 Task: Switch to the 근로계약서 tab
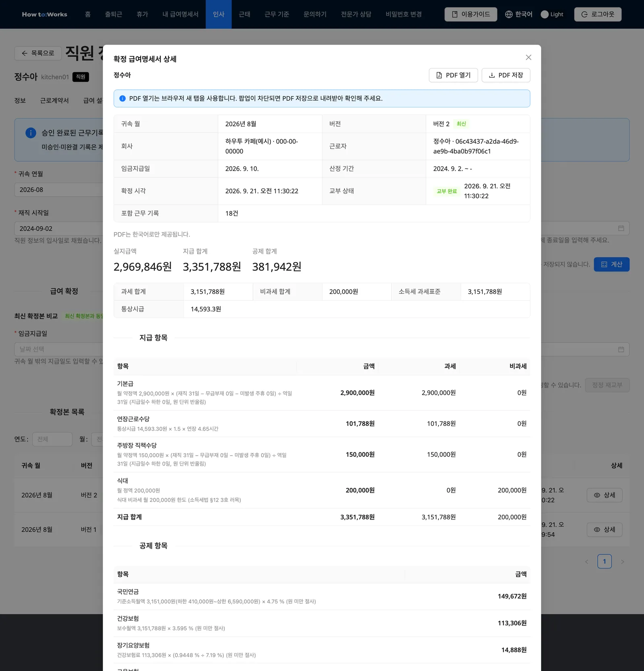54,101
